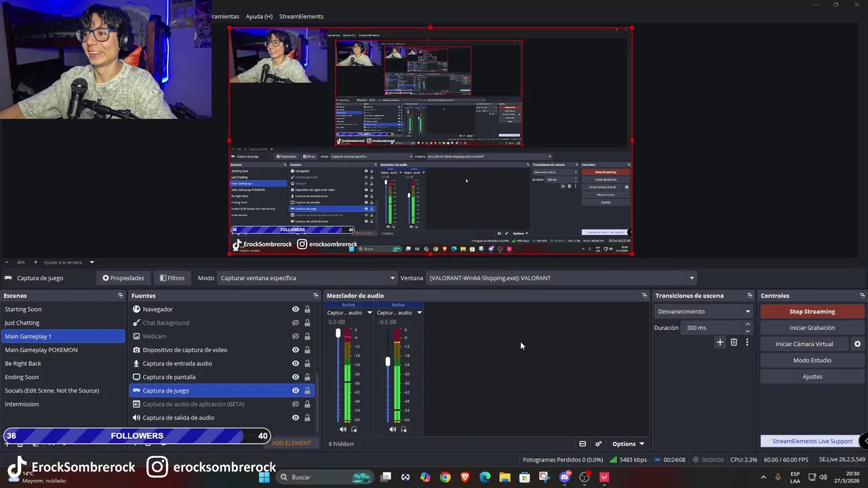Screen dimensions: 868x488
Task: Pop out the Transiciones de escena panel
Action: (749, 296)
